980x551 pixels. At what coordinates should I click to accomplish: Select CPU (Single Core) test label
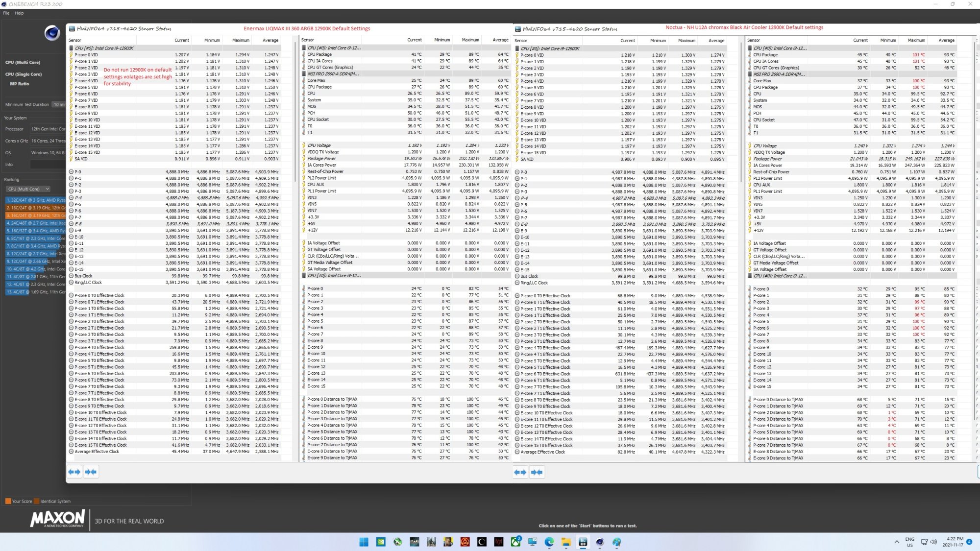click(x=23, y=74)
